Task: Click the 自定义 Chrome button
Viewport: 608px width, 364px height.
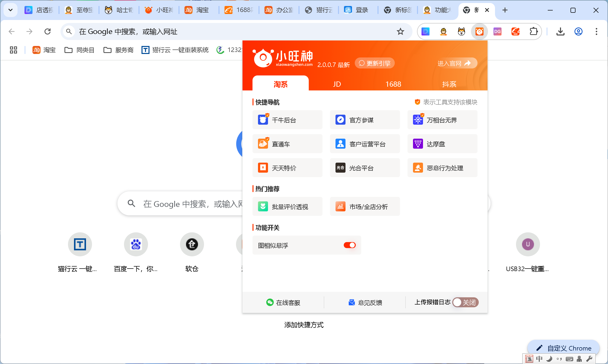Action: (x=564, y=348)
